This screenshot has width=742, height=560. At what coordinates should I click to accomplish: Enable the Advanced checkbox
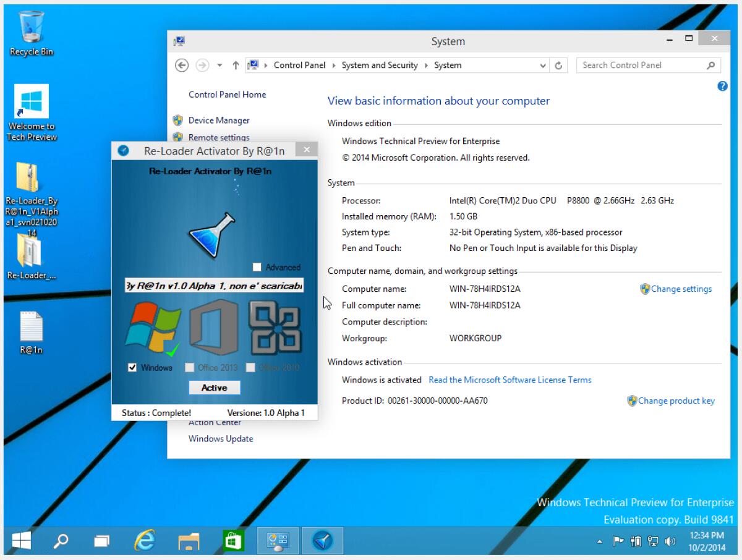[257, 267]
